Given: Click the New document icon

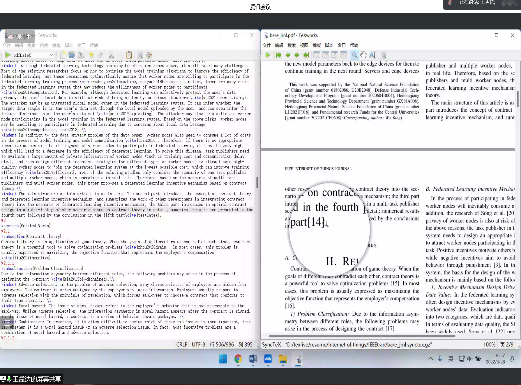Looking at the screenshot, I should coord(63,55).
